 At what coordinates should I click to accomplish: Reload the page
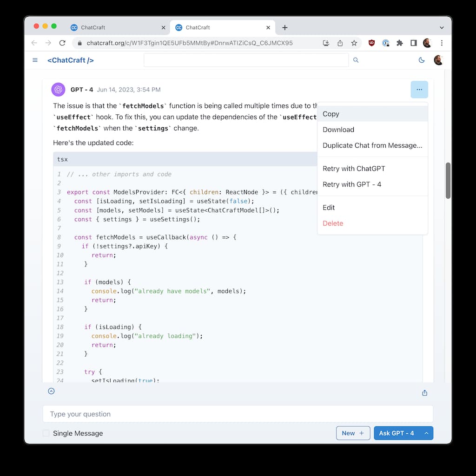coord(62,43)
